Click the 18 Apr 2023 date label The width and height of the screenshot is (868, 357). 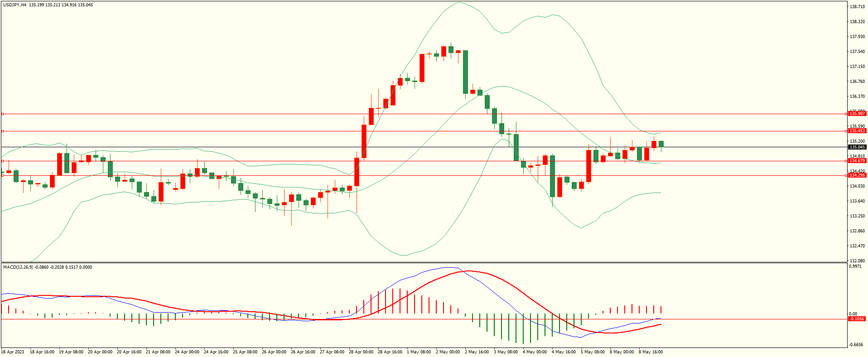[x=13, y=352]
